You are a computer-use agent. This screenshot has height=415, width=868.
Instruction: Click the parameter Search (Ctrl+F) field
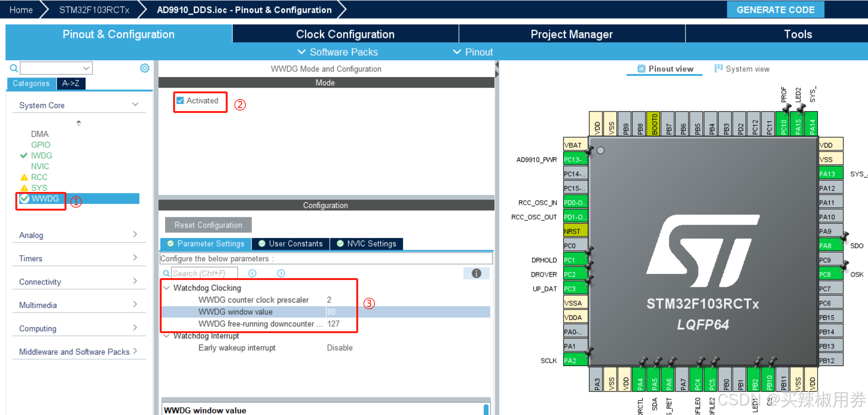coord(204,273)
